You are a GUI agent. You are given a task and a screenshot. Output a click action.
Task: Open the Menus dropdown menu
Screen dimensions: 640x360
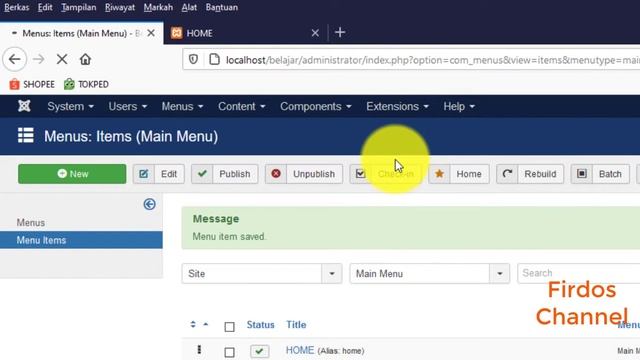(x=182, y=107)
